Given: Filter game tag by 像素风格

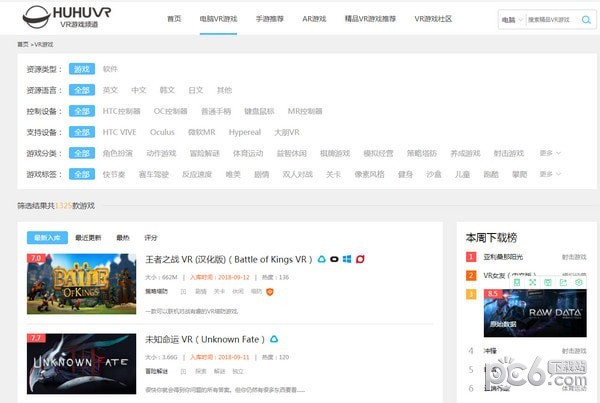Looking at the screenshot, I should pos(369,174).
